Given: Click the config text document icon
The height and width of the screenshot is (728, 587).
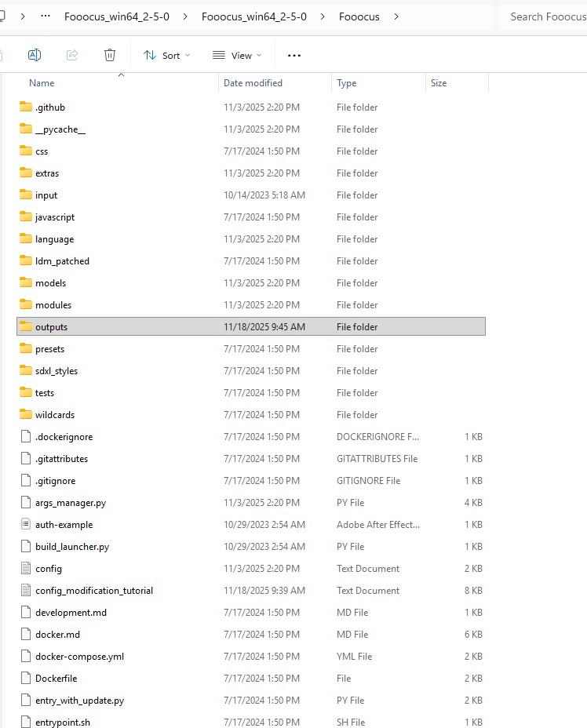Looking at the screenshot, I should coord(26,569).
